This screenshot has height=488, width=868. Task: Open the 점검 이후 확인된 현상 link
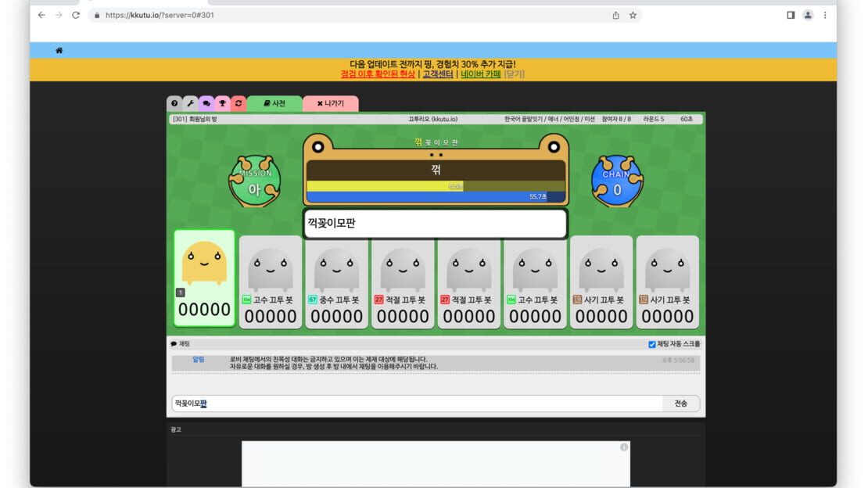coord(378,74)
